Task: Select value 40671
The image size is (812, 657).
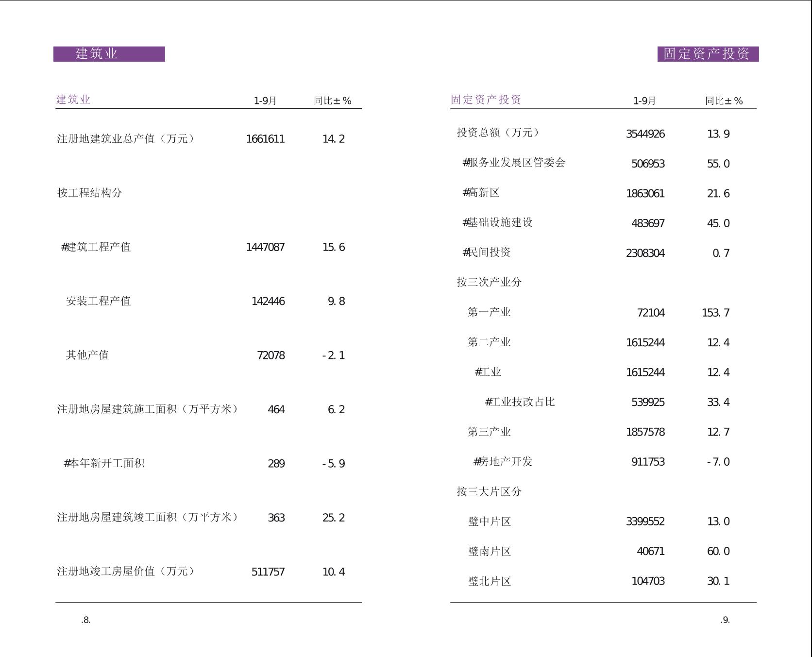Action: pyautogui.click(x=651, y=552)
